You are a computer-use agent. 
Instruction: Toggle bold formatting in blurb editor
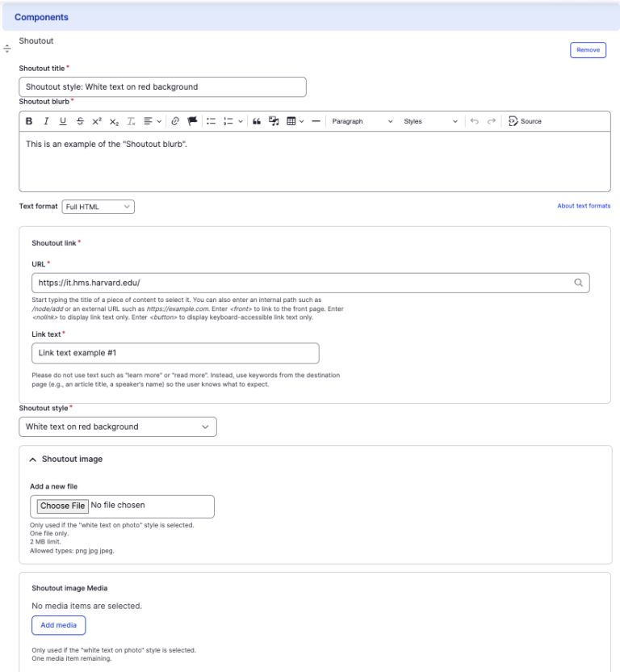pyautogui.click(x=29, y=121)
